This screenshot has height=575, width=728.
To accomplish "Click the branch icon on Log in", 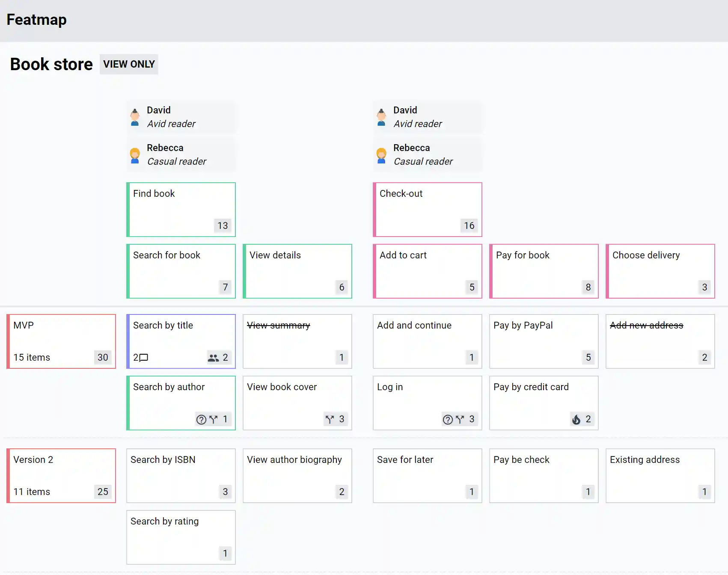I will click(460, 420).
